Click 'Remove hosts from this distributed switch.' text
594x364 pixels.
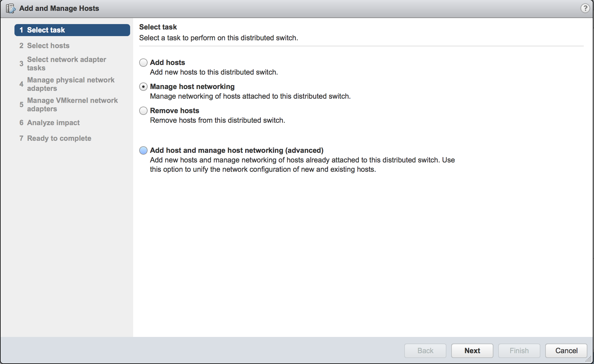tap(217, 120)
